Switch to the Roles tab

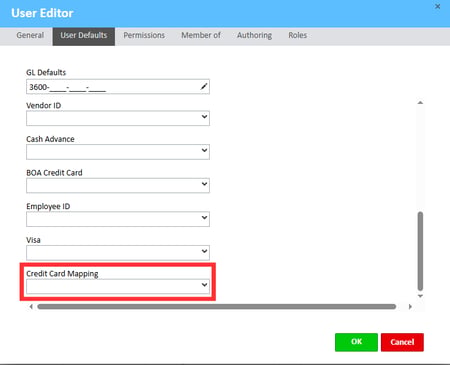click(298, 35)
